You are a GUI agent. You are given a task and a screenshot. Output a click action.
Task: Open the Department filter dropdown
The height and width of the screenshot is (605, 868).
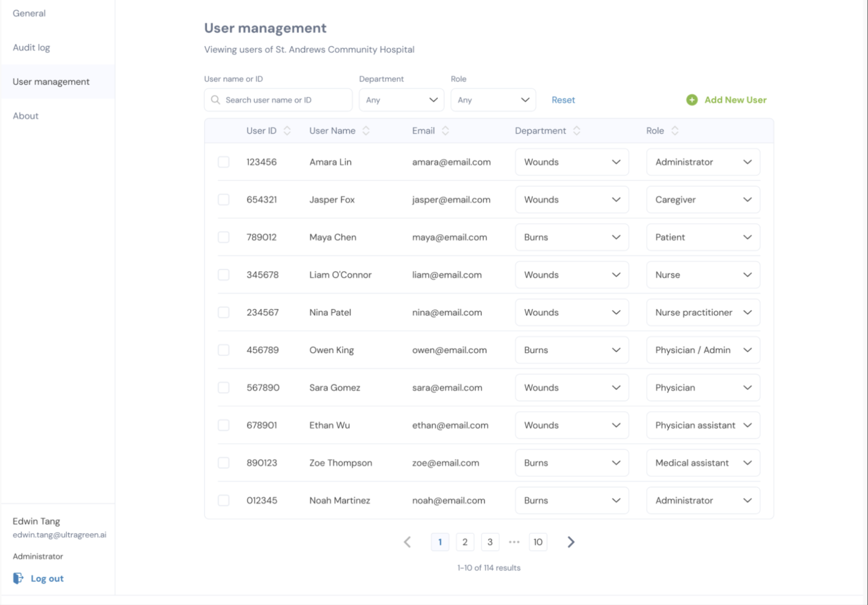click(x=401, y=100)
